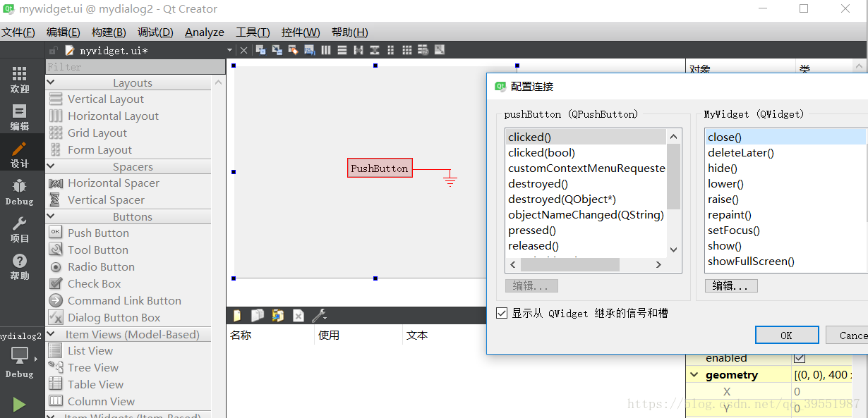The width and height of the screenshot is (868, 418).
Task: Click the Break Layout toolbar icon
Action: click(x=423, y=50)
